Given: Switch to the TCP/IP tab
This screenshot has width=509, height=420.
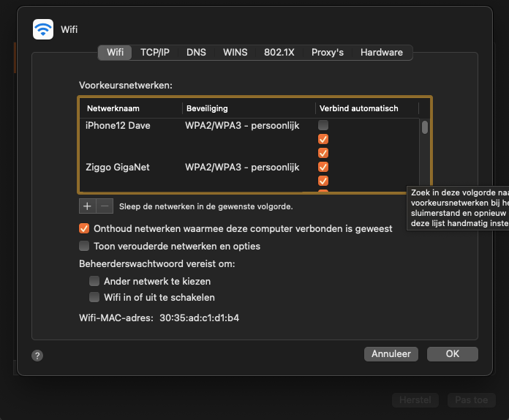Looking at the screenshot, I should coord(155,53).
